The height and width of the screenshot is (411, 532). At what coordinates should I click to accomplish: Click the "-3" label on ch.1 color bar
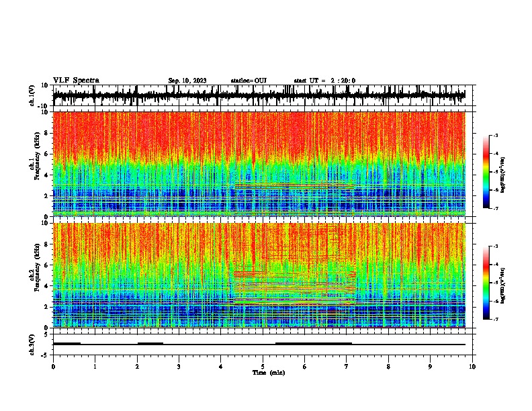[x=494, y=135]
